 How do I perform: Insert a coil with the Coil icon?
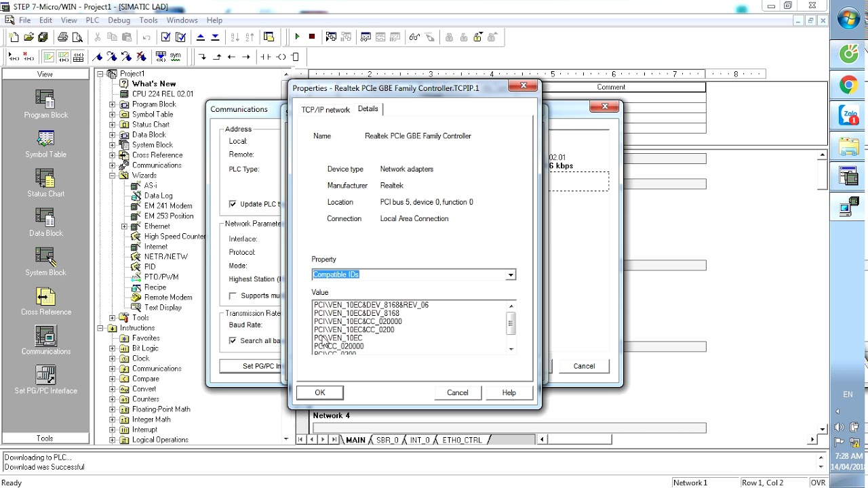(281, 57)
